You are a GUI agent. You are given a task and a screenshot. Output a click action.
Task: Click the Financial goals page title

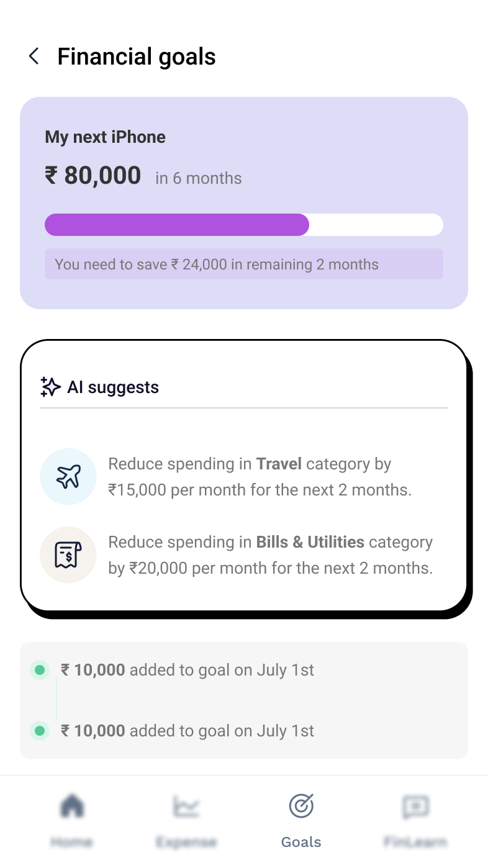137,57
